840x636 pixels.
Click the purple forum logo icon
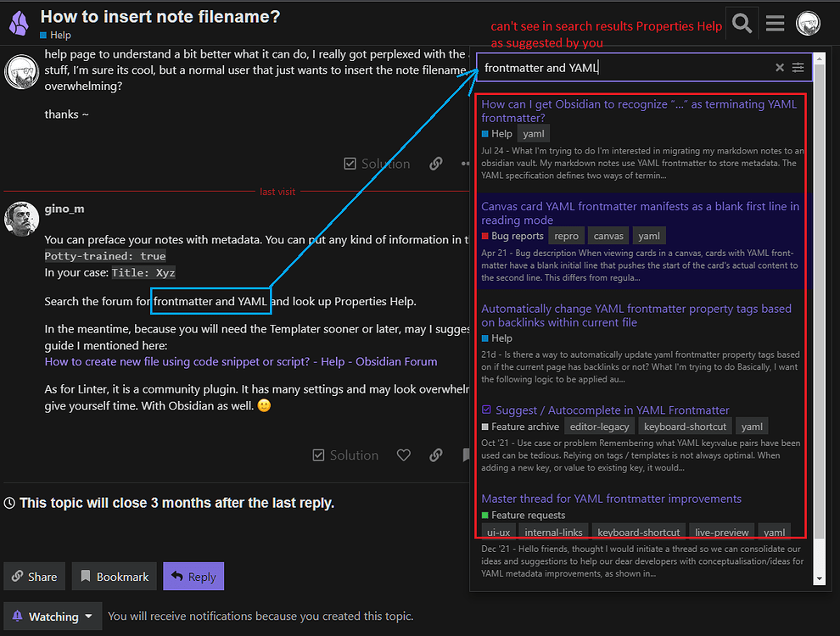(x=18, y=22)
